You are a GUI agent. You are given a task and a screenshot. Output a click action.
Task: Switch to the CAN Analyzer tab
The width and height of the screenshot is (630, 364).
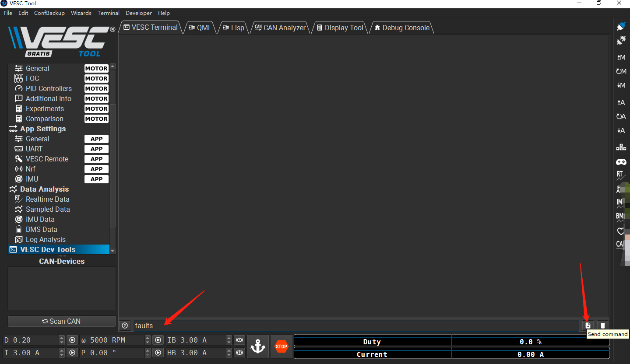[x=280, y=28]
